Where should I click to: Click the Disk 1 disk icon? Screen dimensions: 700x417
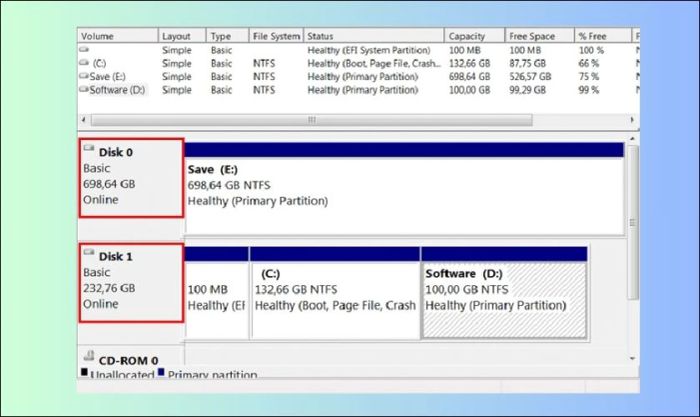pos(89,252)
